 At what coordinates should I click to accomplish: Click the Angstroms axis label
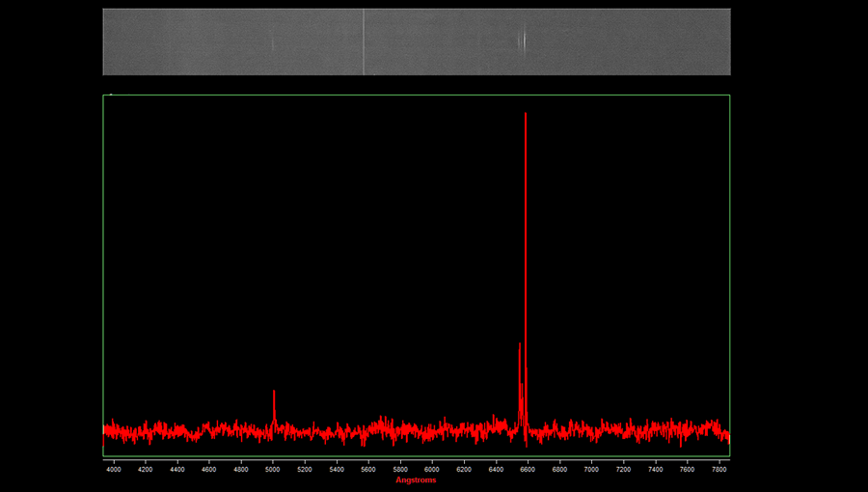[416, 480]
